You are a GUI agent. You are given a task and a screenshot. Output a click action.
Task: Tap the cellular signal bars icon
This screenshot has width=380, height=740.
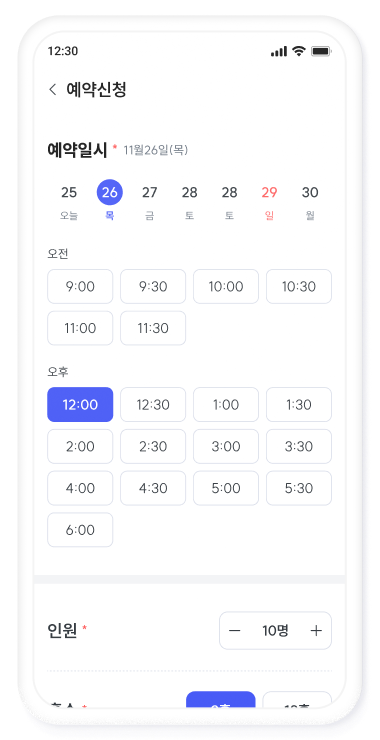click(x=279, y=51)
